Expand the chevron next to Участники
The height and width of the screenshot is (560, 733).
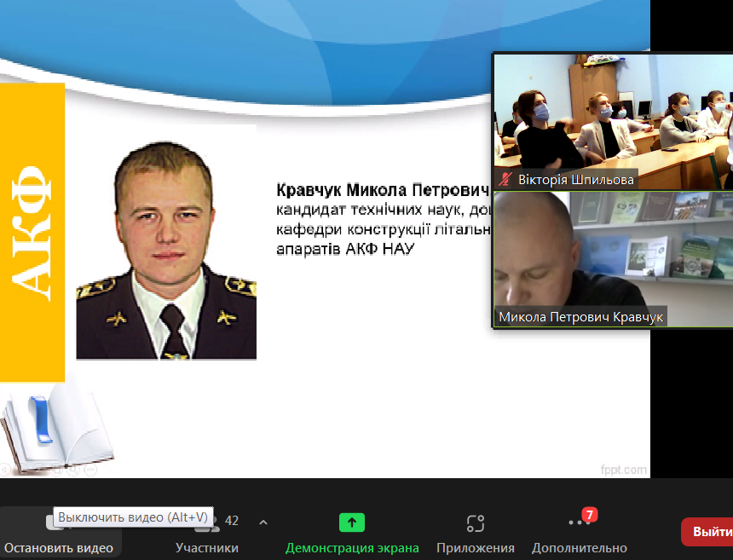tap(263, 522)
